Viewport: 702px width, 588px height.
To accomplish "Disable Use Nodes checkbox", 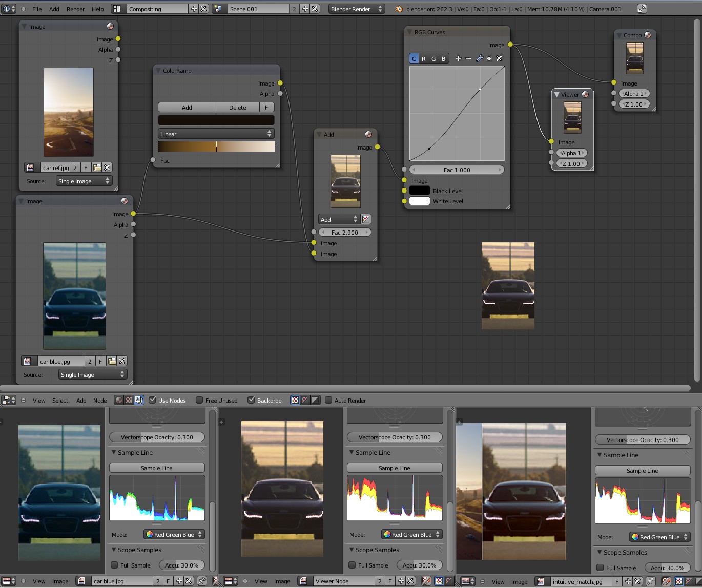I will tap(153, 400).
